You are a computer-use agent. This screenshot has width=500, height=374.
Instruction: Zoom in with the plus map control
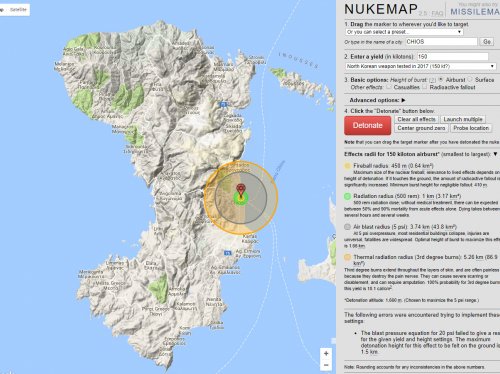(326, 353)
